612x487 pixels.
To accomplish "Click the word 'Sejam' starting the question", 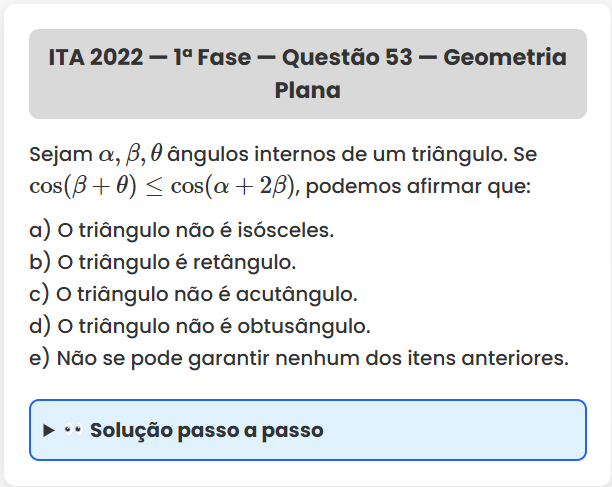I will (60, 156).
